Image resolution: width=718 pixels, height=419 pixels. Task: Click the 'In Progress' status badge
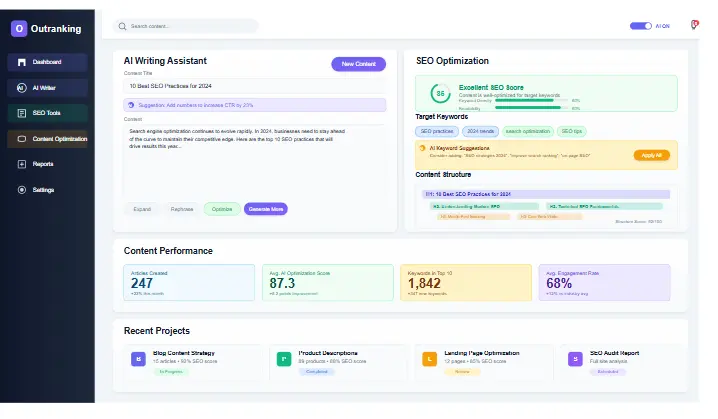tap(171, 372)
